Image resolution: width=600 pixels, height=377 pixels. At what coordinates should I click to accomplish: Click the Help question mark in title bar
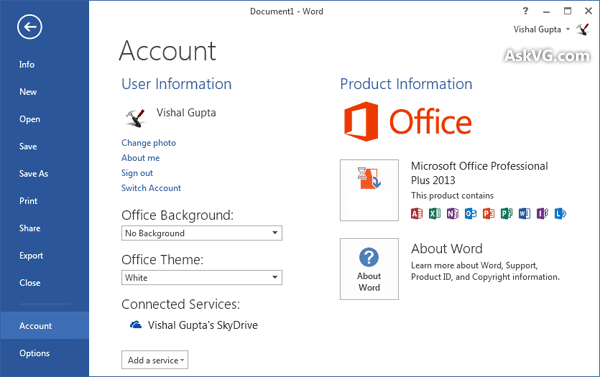pos(525,11)
